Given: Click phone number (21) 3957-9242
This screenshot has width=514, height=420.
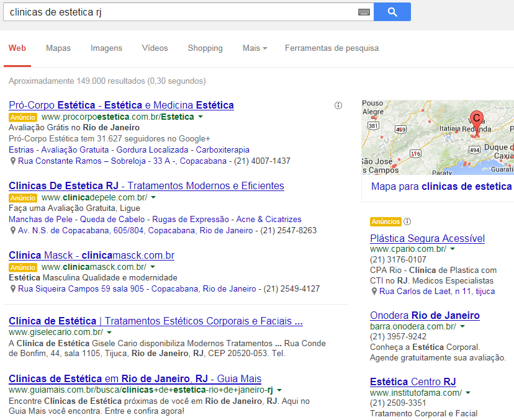Looking at the screenshot, I should [x=398, y=337].
